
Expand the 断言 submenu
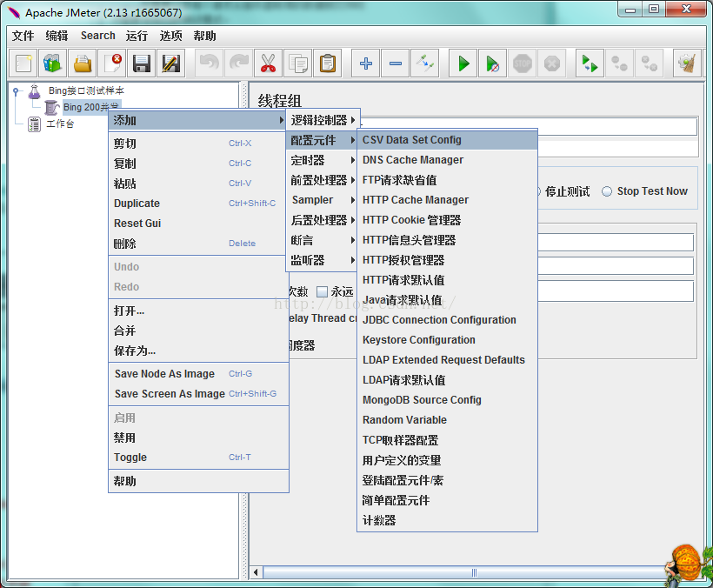click(x=322, y=240)
